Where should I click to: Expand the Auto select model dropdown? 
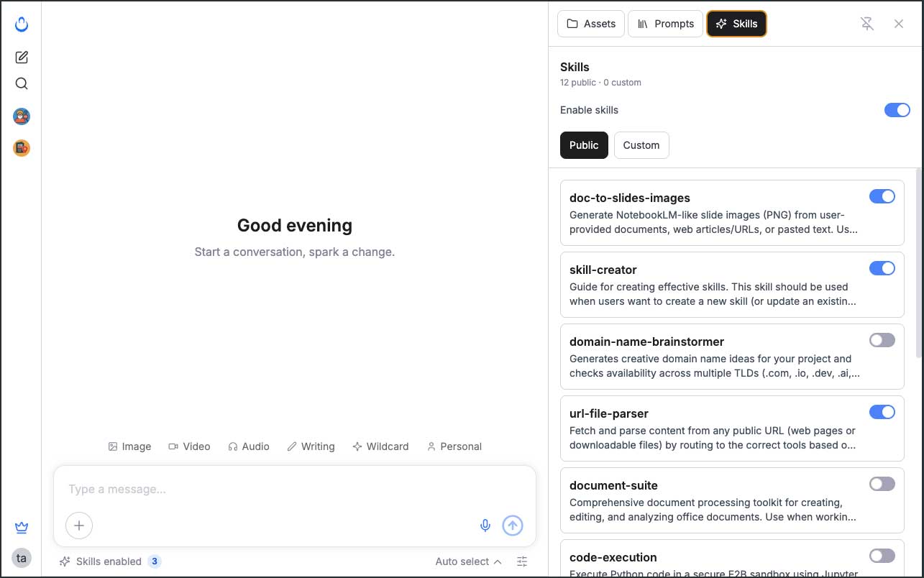click(468, 561)
